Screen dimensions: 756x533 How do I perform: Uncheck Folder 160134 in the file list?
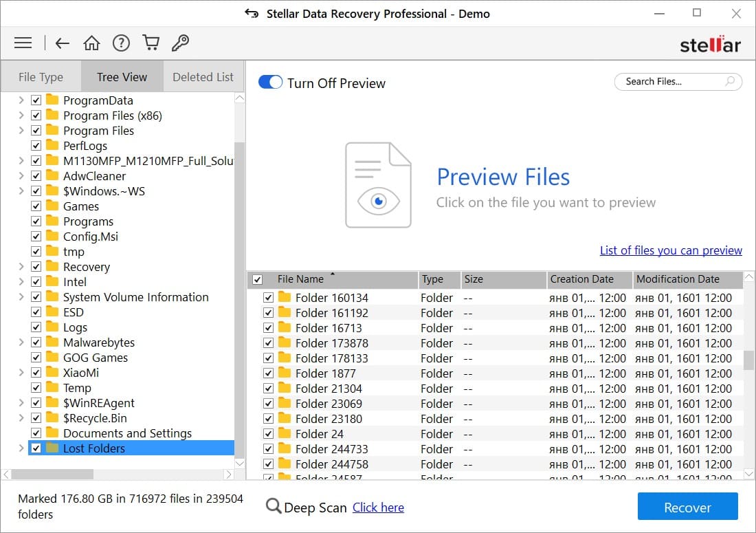coord(268,297)
